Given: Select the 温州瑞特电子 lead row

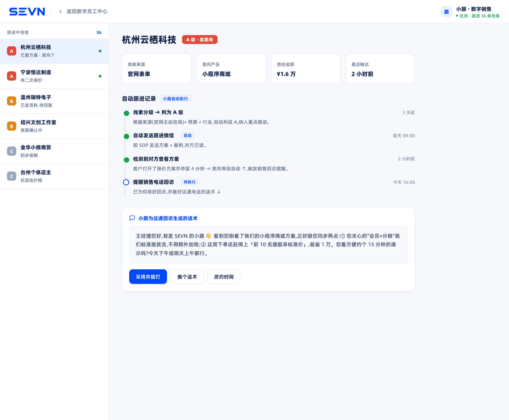Looking at the screenshot, I should click(x=54, y=101).
